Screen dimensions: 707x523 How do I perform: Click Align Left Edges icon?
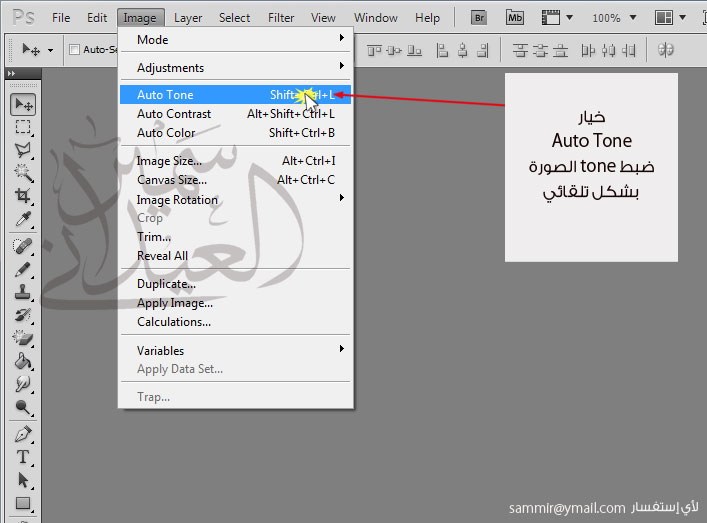(x=442, y=50)
